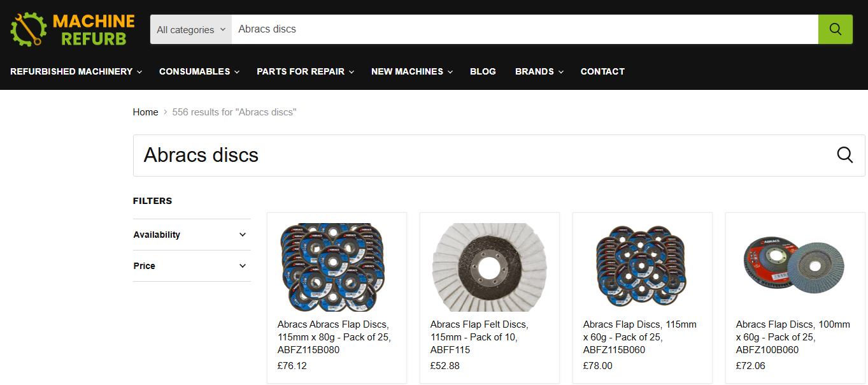Click the Home breadcrumb link
The height and width of the screenshot is (385, 868).
coord(145,112)
